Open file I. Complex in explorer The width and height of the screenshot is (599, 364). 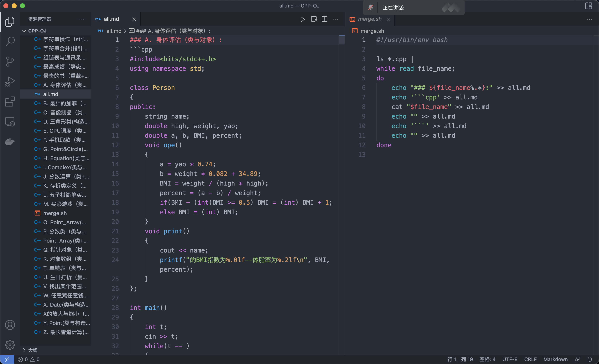(x=55, y=167)
